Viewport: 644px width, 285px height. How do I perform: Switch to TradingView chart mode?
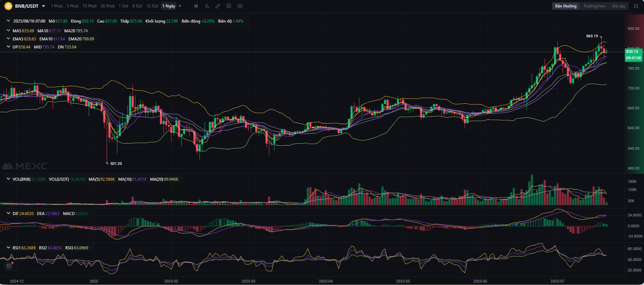[x=594, y=6]
